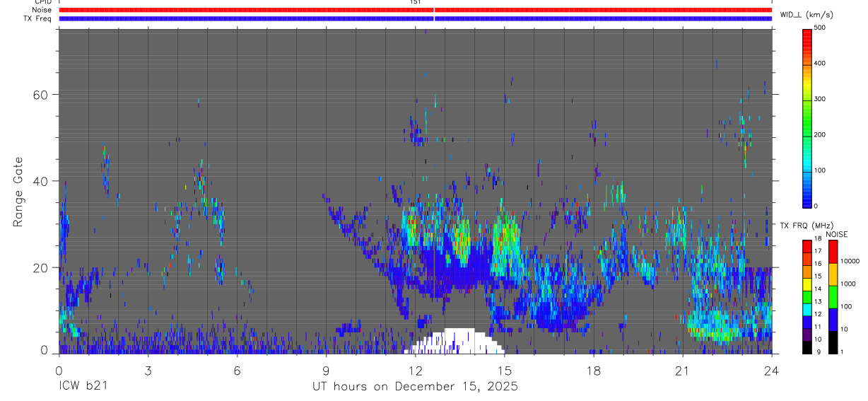Click the CPID value 151
Viewport: 868px width, 401px height.
click(x=416, y=2)
